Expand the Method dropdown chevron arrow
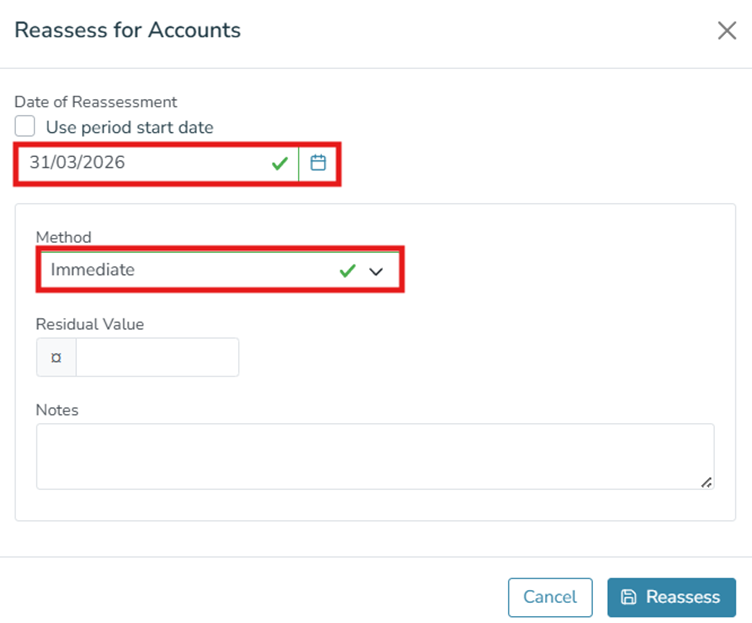Screen dimensions: 752x623 coord(376,271)
